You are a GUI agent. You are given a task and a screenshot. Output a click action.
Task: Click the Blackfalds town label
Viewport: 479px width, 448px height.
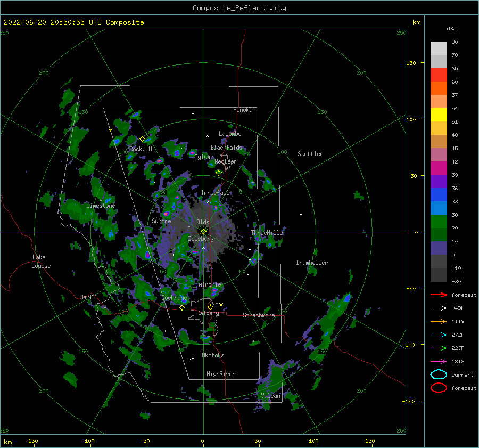[x=226, y=148]
